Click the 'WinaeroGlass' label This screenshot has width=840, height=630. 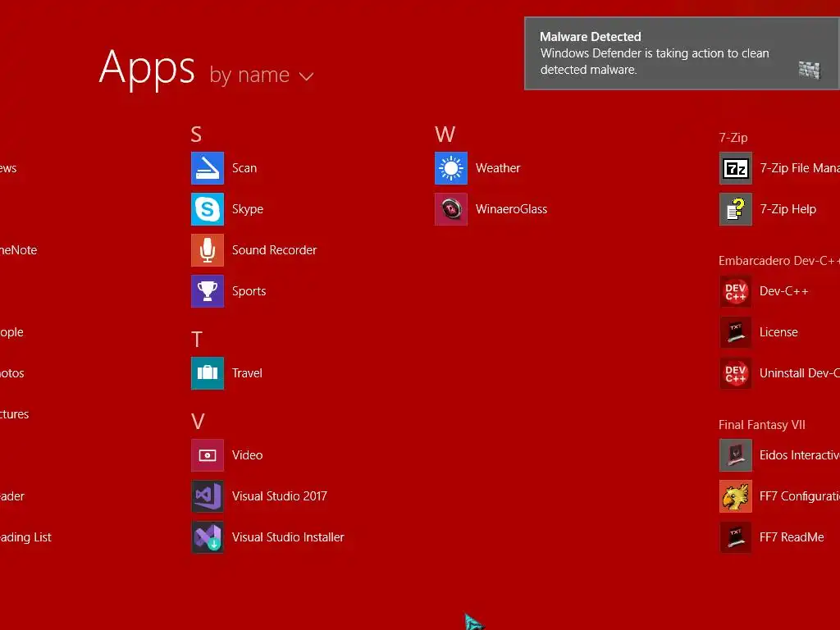[511, 209]
